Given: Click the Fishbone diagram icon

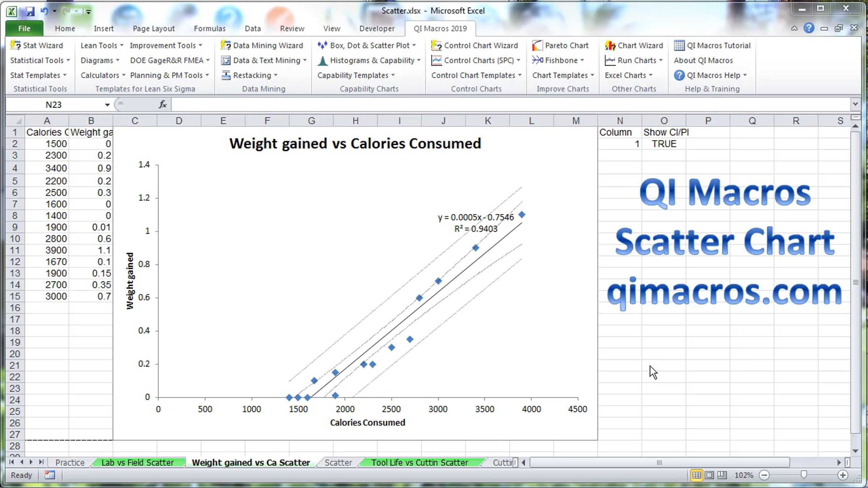Looking at the screenshot, I should point(537,60).
